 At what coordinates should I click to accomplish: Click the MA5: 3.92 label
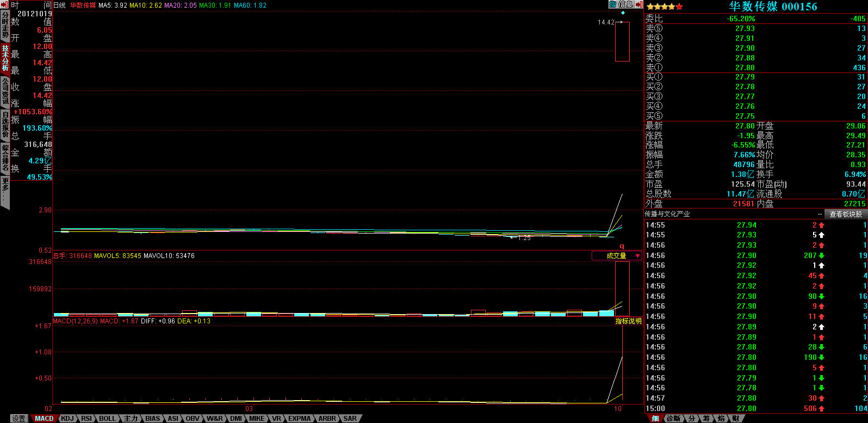pos(113,5)
